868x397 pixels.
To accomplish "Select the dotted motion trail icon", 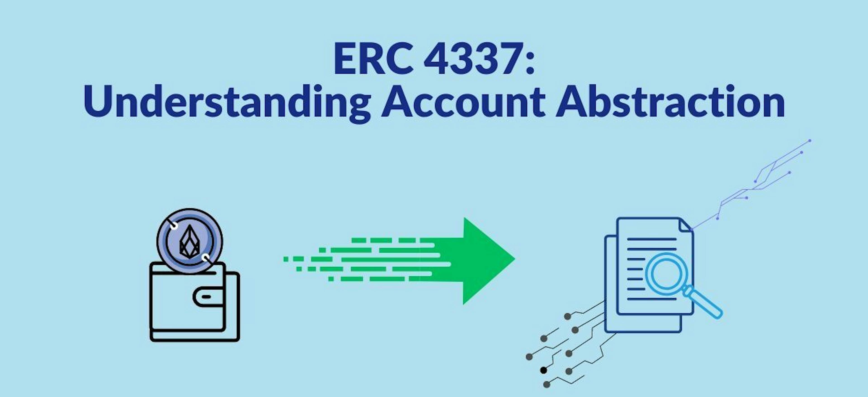I will [x=340, y=261].
